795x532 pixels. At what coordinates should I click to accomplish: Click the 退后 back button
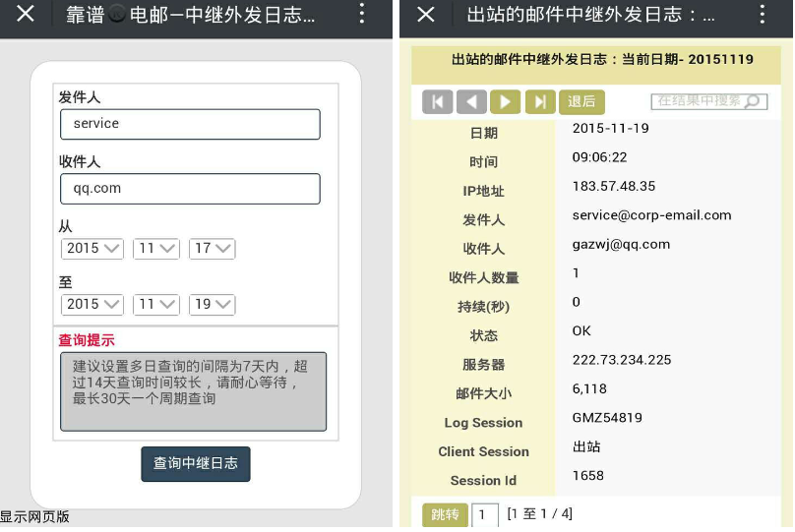[x=581, y=102]
